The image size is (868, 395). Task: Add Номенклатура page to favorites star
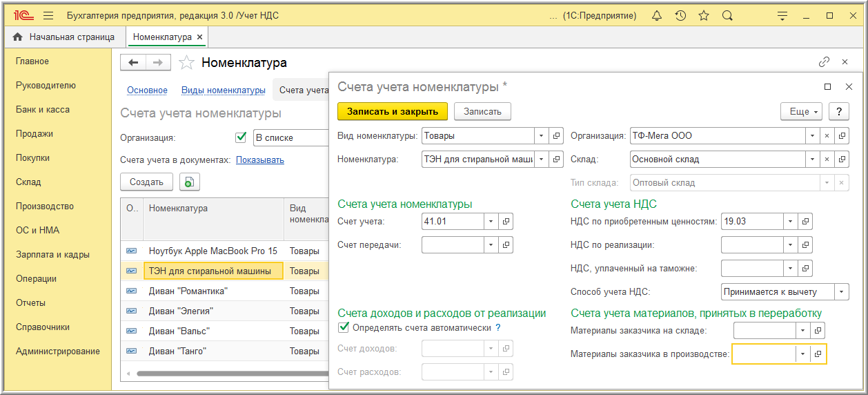186,63
